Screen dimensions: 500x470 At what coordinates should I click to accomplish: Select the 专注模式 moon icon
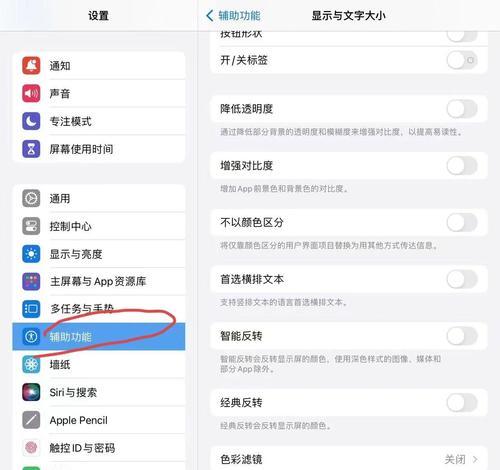31,121
